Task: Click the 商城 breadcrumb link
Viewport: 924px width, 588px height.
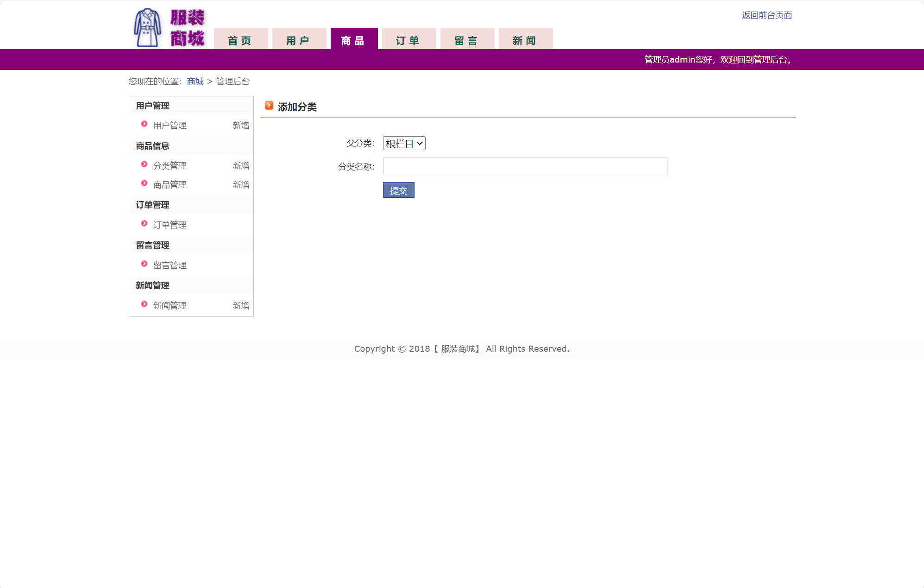Action: click(195, 82)
